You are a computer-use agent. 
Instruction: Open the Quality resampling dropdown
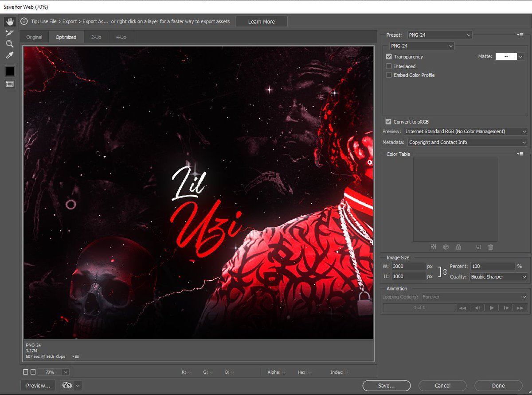[499, 277]
